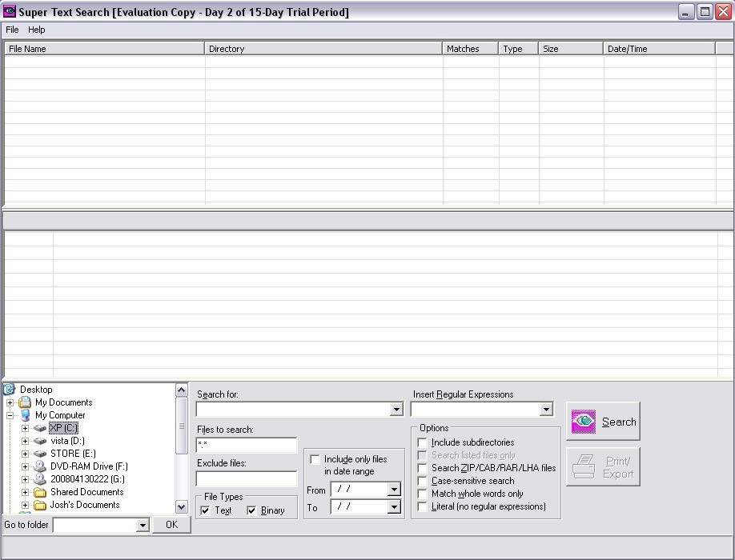Image resolution: width=735 pixels, height=560 pixels.
Task: Click the eye icon on Search button
Action: coord(584,422)
